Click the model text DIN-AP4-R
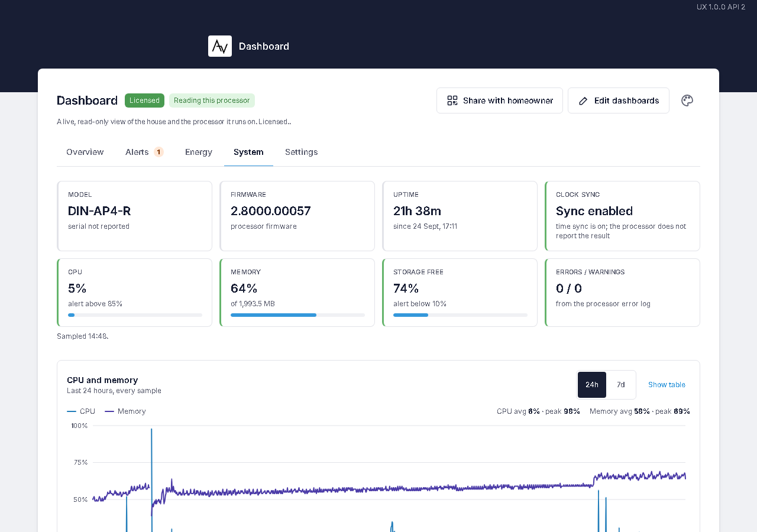 tap(99, 211)
